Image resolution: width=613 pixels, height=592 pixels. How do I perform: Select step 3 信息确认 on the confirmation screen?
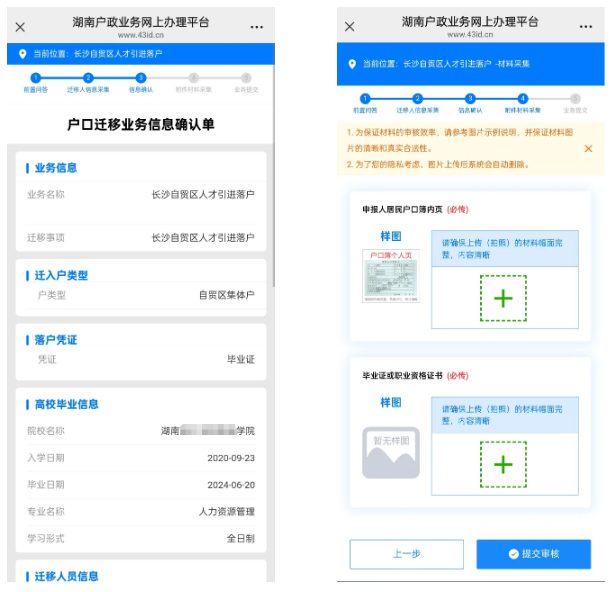click(x=141, y=78)
